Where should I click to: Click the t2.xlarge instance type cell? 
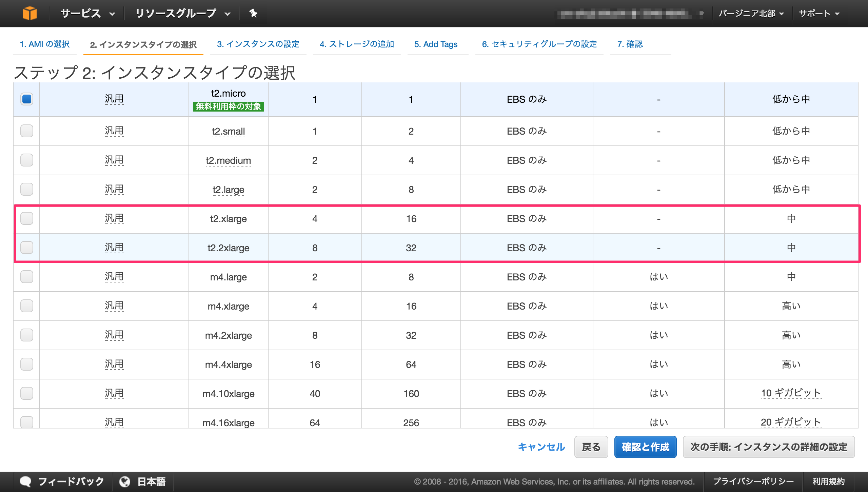coord(228,219)
